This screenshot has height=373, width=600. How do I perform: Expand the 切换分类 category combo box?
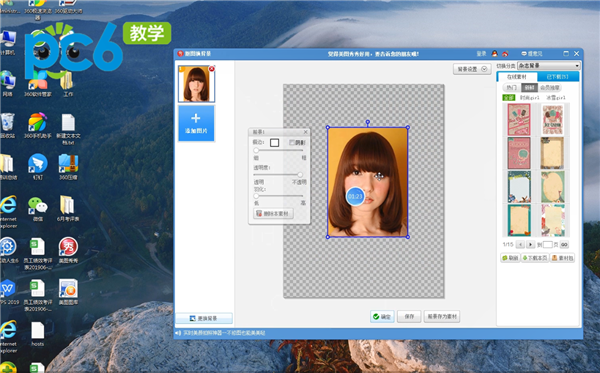pos(549,66)
